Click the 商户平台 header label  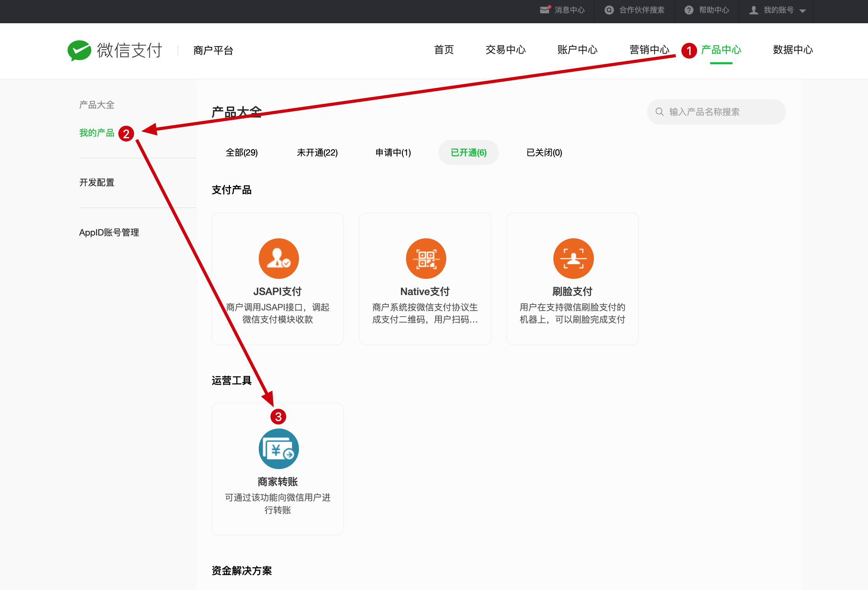[x=213, y=50]
